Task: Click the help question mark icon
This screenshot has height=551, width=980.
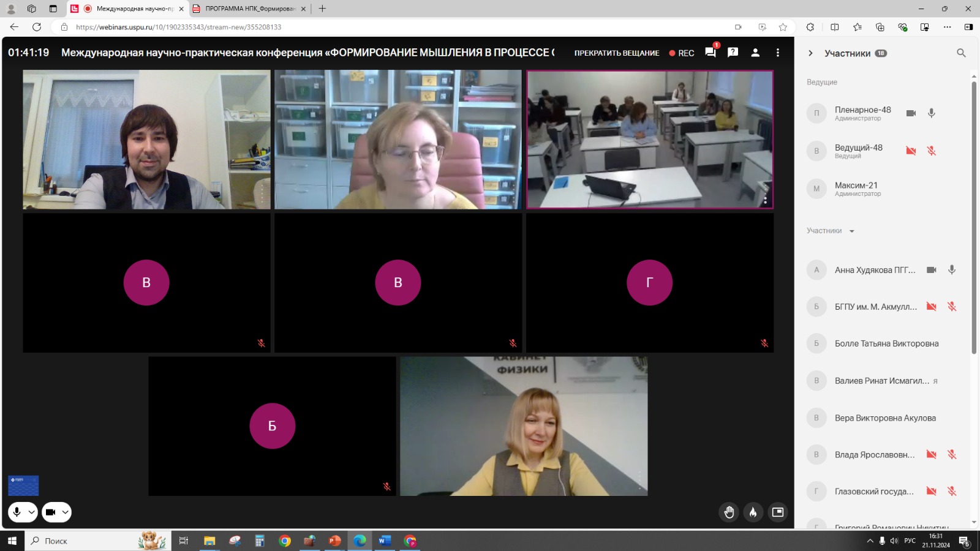Action: [733, 53]
